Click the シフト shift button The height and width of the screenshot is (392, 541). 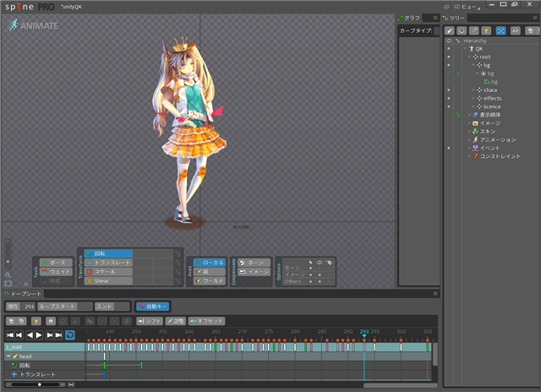pyautogui.click(x=150, y=321)
